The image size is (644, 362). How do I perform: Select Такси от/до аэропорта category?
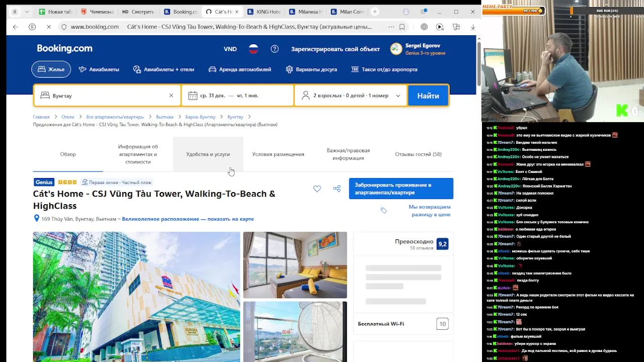pos(384,69)
